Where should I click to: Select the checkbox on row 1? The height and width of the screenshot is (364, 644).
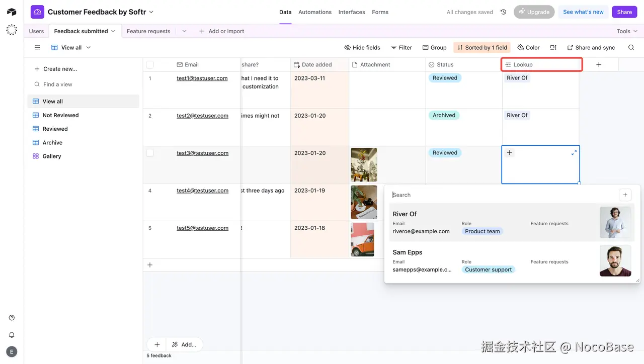(149, 78)
